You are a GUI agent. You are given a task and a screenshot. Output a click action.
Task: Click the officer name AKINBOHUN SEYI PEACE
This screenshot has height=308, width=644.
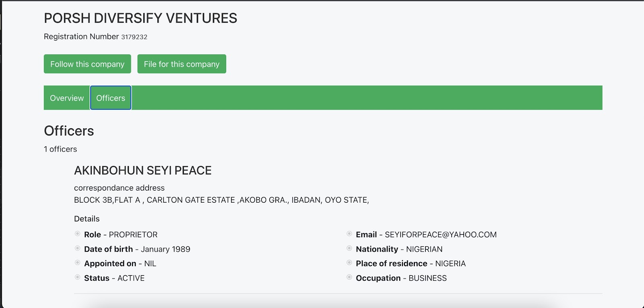pos(142,170)
